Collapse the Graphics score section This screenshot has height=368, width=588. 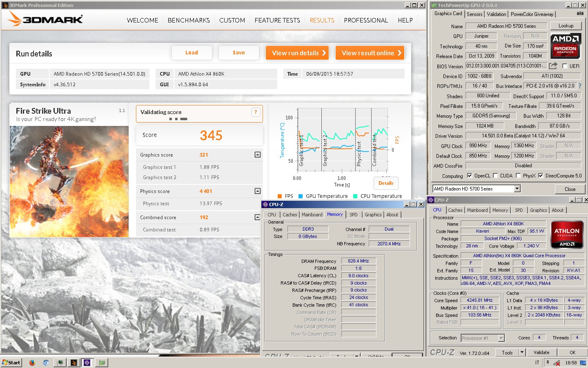(257, 155)
